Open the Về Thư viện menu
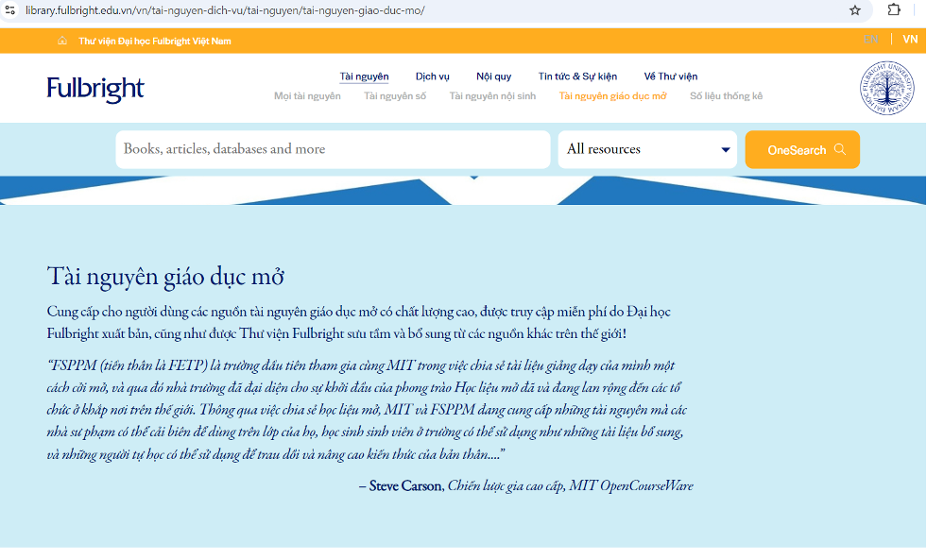The height and width of the screenshot is (560, 927). tap(670, 76)
